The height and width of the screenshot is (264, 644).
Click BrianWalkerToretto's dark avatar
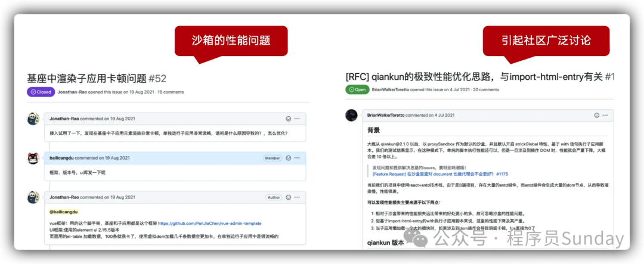(x=351, y=115)
